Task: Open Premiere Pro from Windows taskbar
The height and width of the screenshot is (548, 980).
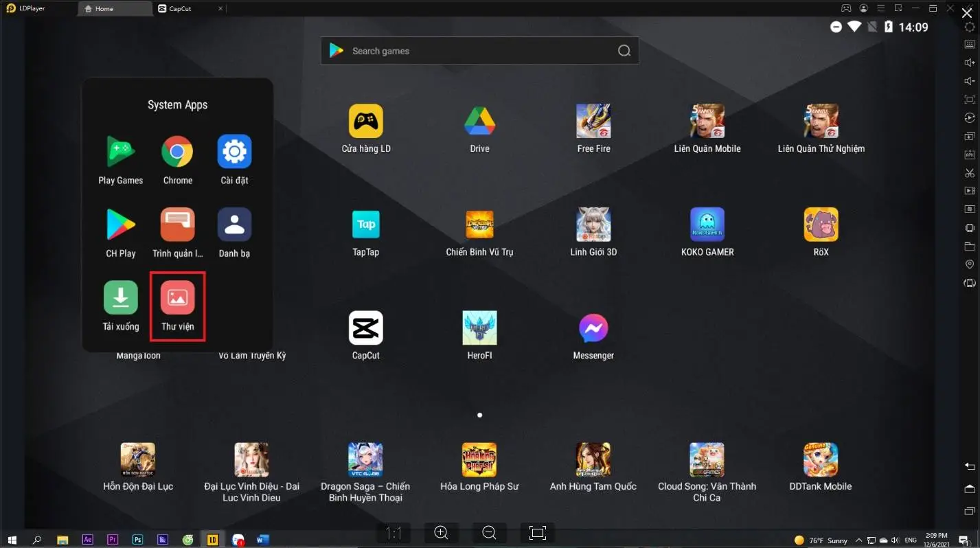Action: coord(113,540)
